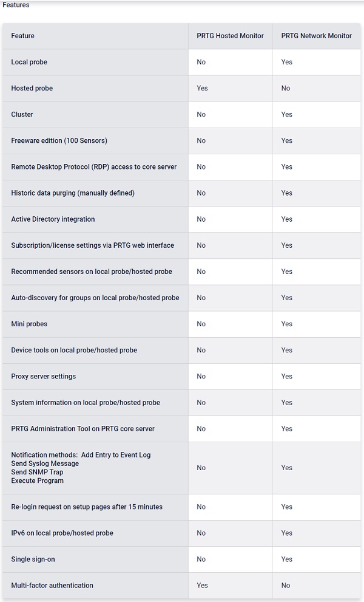Click Send SNMP Trap notification line
The width and height of the screenshot is (364, 602).
tap(37, 472)
